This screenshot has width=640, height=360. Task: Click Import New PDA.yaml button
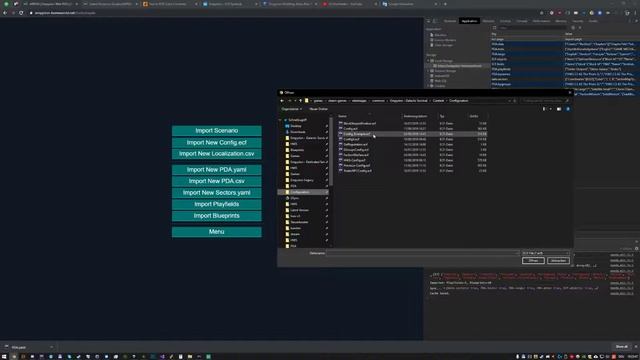tap(216, 169)
